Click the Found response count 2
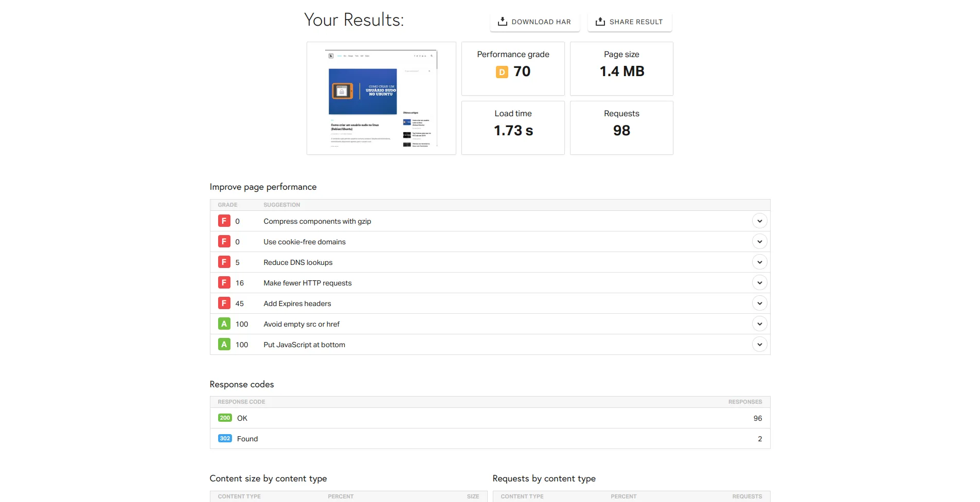Viewport: 980px width, 502px height. point(760,439)
